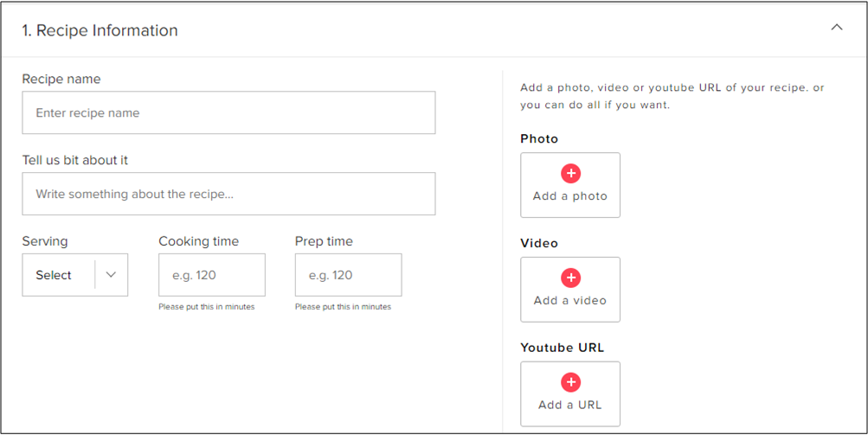Click the Youtube URL heading
Viewport: 868px width, 435px height.
(562, 348)
